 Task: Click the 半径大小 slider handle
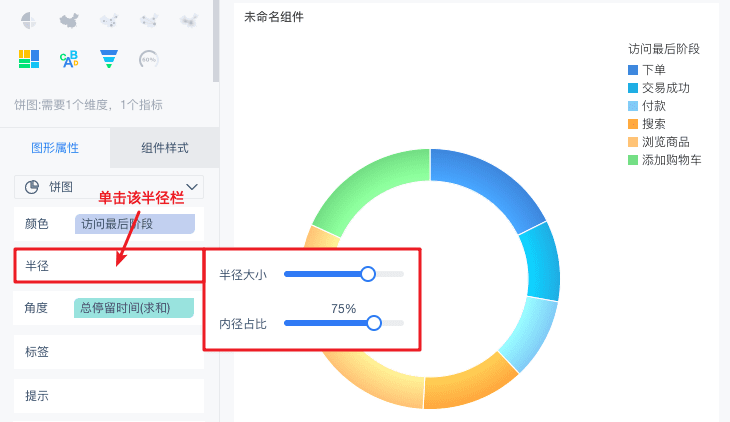(368, 274)
